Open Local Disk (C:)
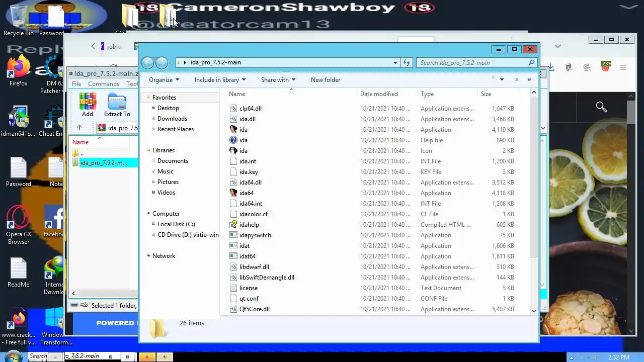Viewport: 644px width, 362px height. tap(176, 224)
